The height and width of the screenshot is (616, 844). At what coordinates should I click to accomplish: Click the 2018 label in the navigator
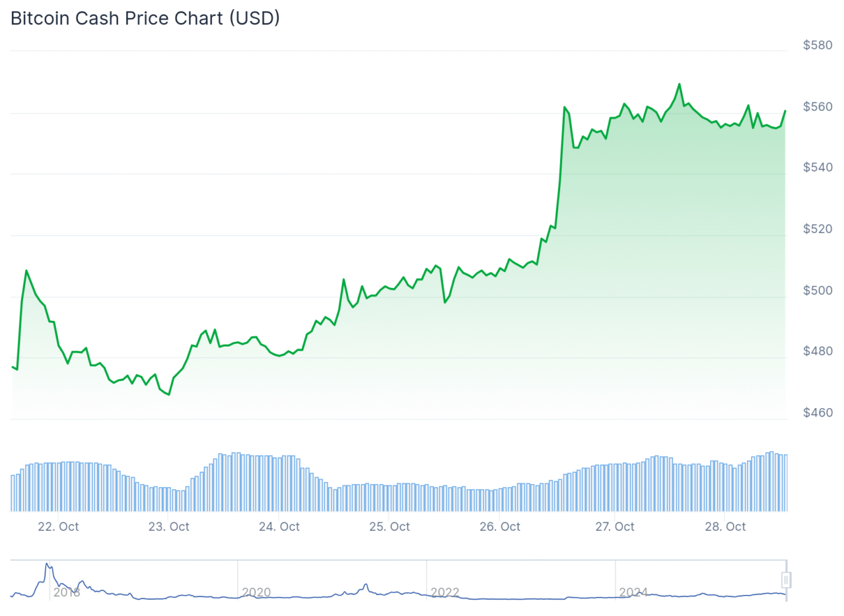click(x=67, y=592)
